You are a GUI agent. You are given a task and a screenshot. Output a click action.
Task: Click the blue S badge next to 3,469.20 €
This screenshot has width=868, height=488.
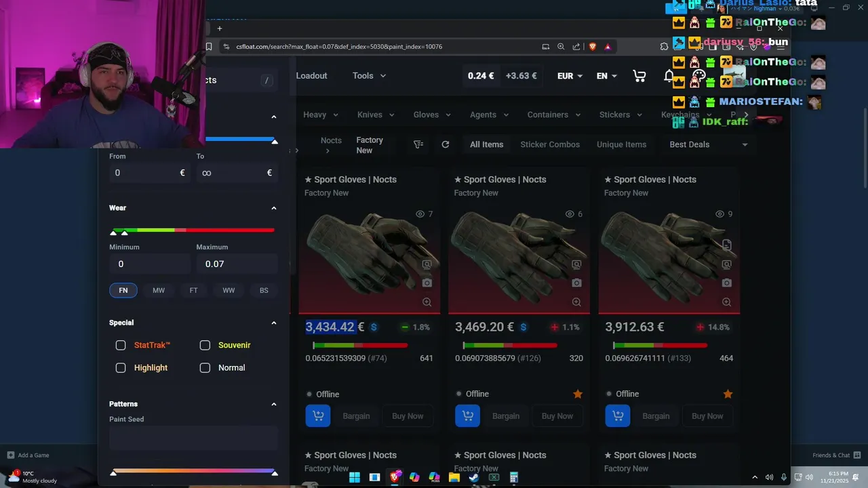click(524, 327)
